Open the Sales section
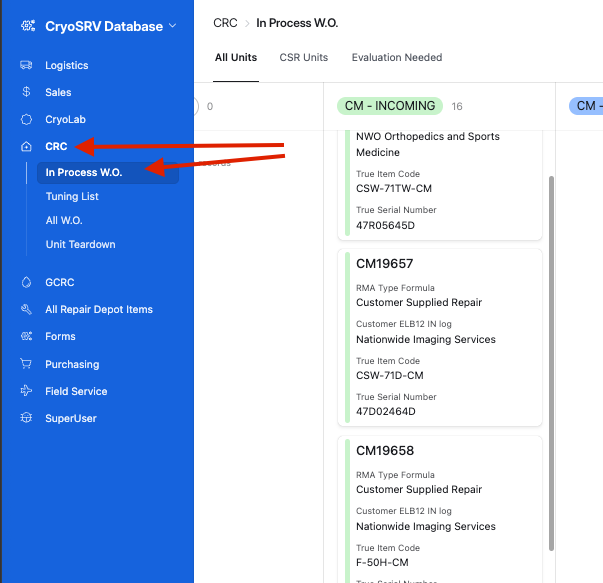 [58, 92]
